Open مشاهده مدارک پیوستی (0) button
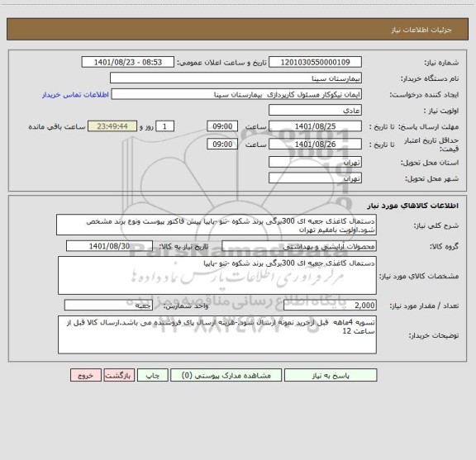 pyautogui.click(x=226, y=375)
